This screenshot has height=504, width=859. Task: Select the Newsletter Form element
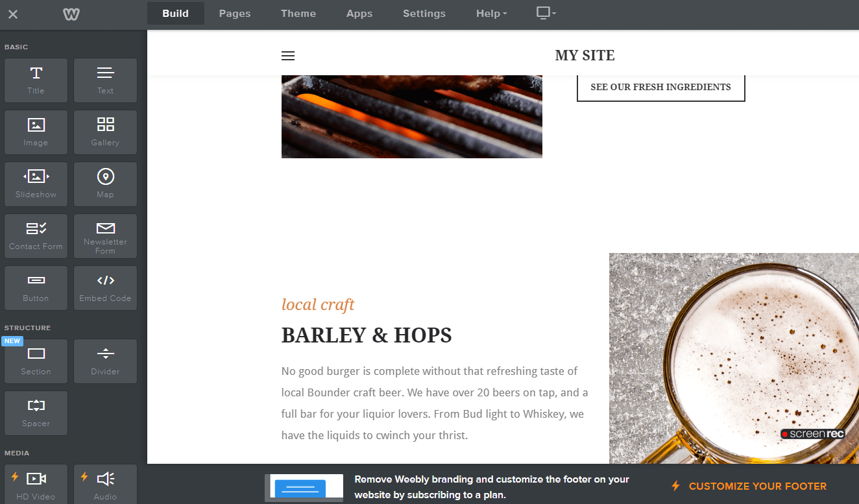[x=105, y=235]
